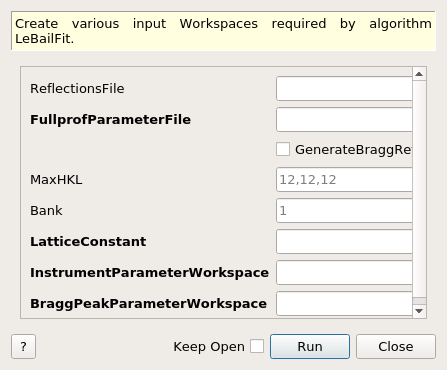
Task: Focus the InstrumentParameterWorkspace field
Action: [344, 272]
